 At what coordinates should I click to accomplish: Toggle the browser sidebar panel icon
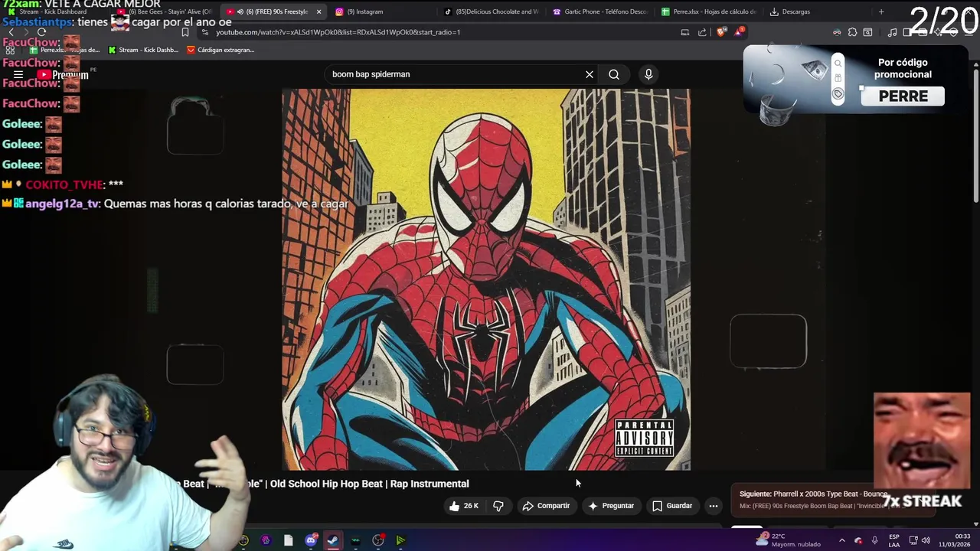907,32
